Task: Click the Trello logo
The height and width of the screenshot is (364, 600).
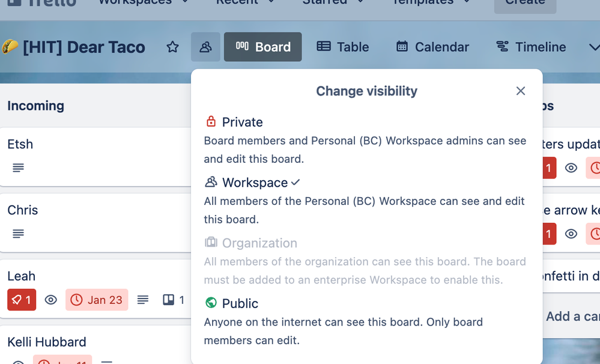Action: (x=41, y=3)
